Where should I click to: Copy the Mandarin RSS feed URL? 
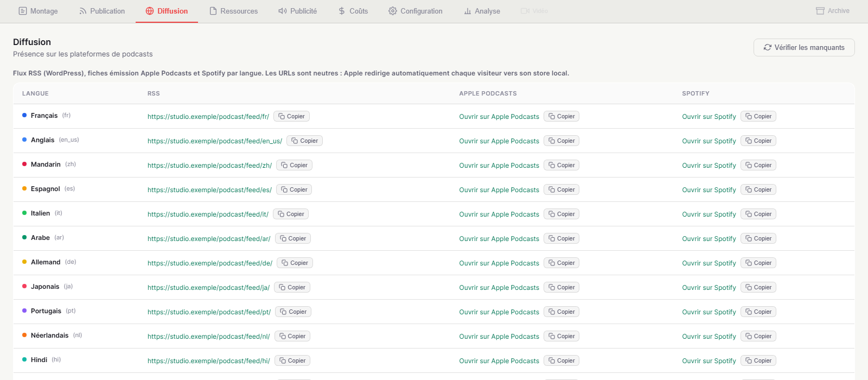pyautogui.click(x=295, y=165)
